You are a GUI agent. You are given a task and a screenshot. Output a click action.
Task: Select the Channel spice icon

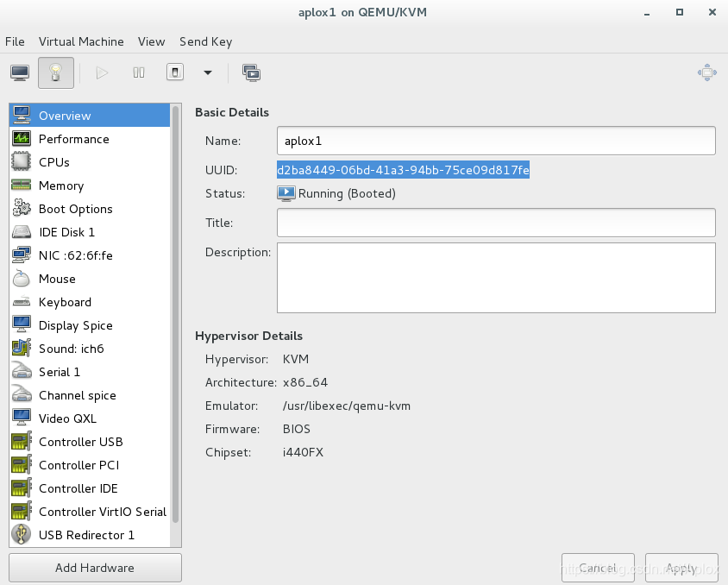(22, 394)
